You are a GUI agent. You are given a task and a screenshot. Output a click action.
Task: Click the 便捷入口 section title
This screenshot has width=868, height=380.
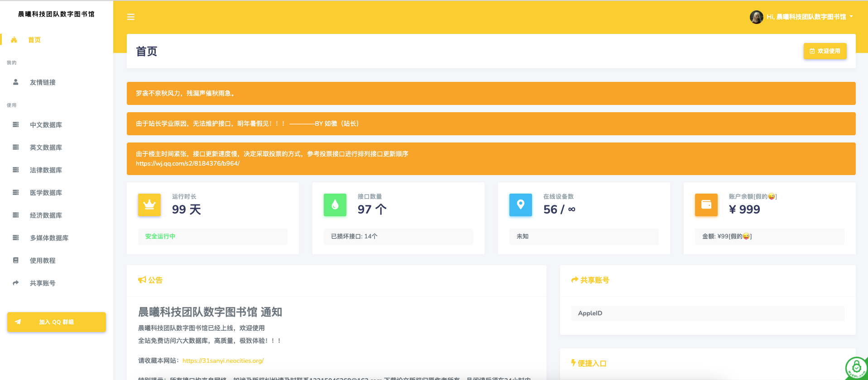click(592, 363)
